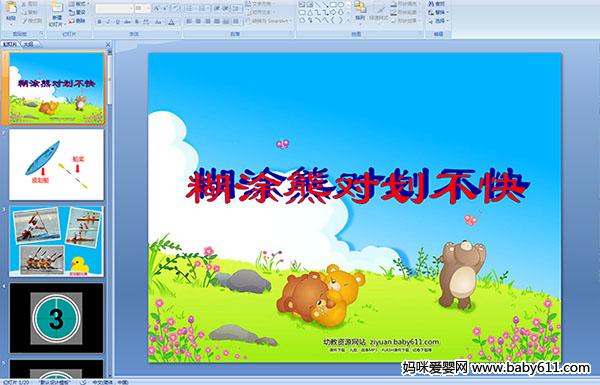The image size is (600, 385).
Task: Click the Reset slide (重设) button
Action: (x=78, y=12)
